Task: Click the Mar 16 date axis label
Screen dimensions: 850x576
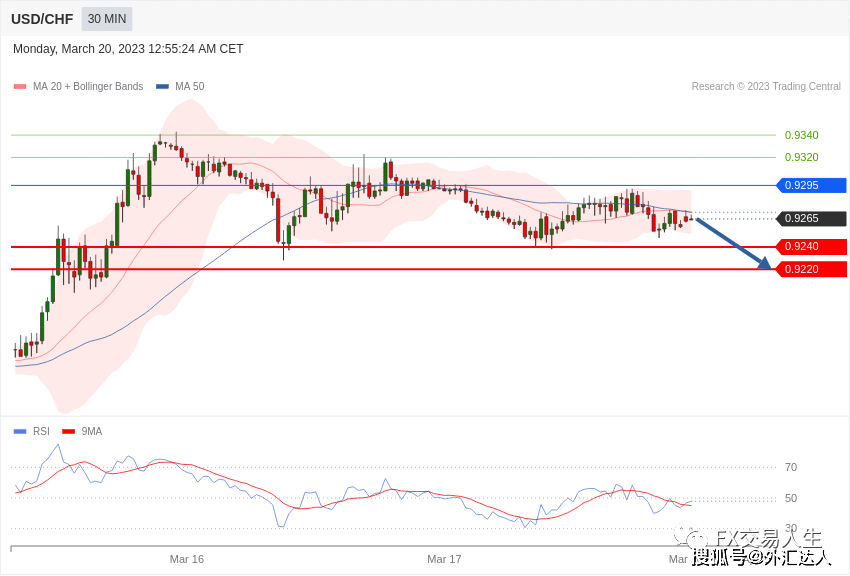Action: pos(187,559)
